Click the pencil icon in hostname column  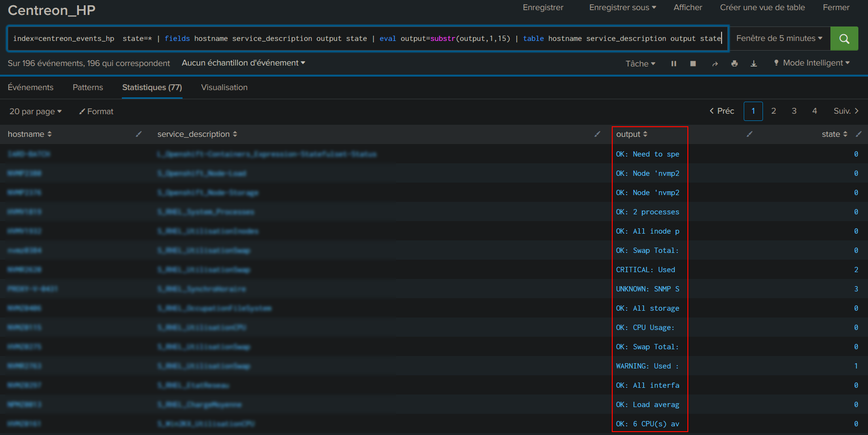pyautogui.click(x=139, y=134)
